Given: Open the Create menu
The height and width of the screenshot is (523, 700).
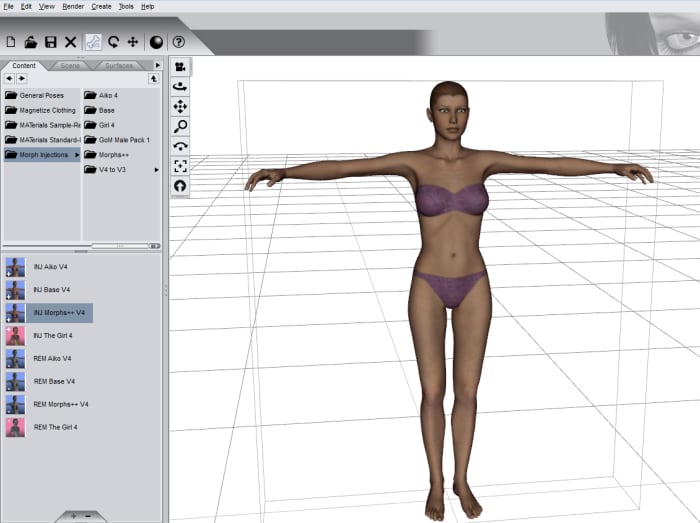Looking at the screenshot, I should pos(101,6).
